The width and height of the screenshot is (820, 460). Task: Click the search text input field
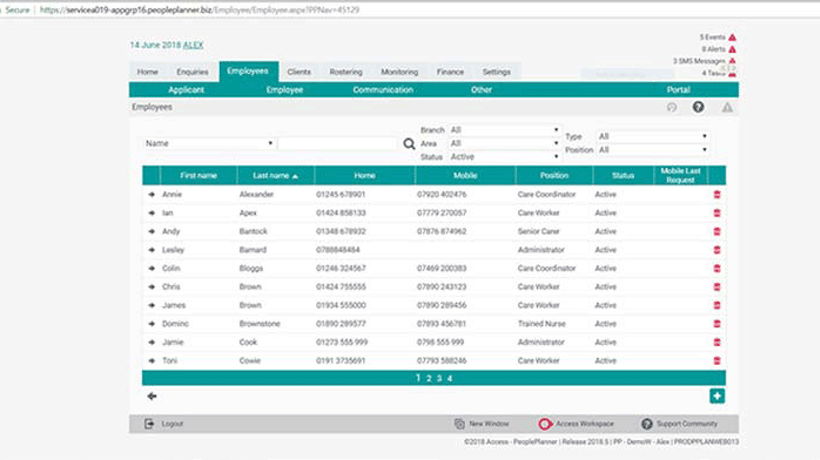338,143
